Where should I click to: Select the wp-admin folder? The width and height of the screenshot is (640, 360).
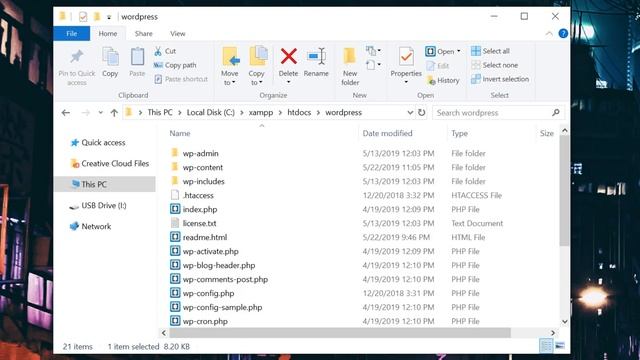(x=195, y=153)
